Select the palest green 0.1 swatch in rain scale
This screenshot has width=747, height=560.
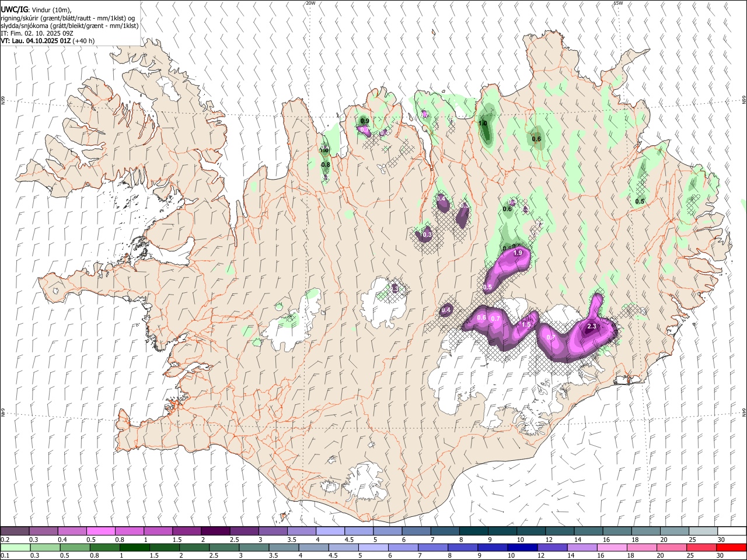(15, 547)
